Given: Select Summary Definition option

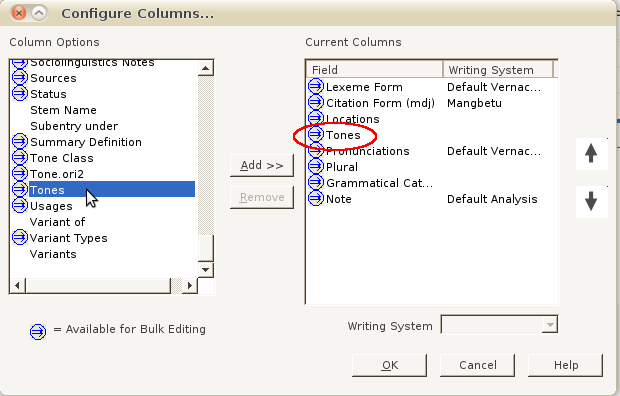Looking at the screenshot, I should [86, 142].
